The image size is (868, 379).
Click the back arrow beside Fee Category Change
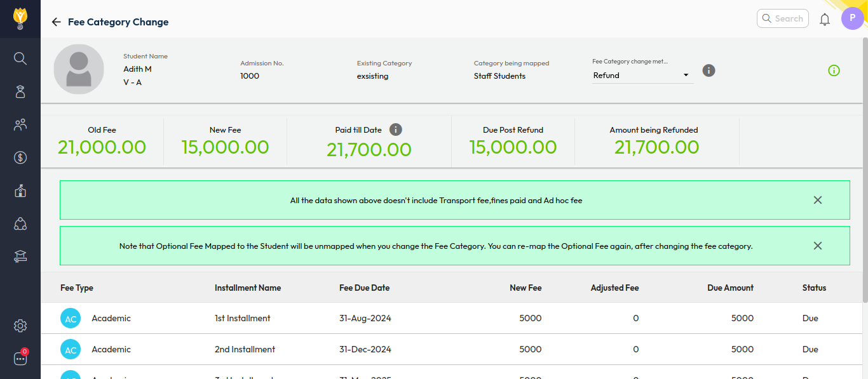point(56,22)
